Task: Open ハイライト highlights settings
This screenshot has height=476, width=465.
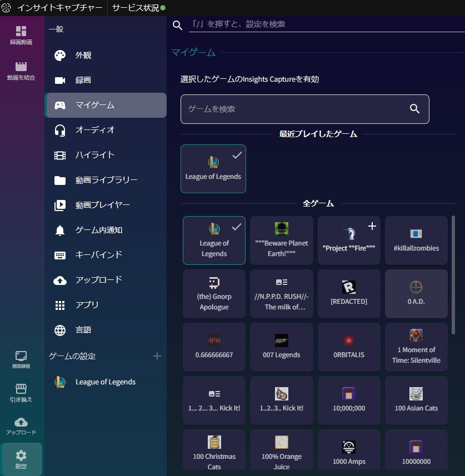Action: click(x=106, y=155)
